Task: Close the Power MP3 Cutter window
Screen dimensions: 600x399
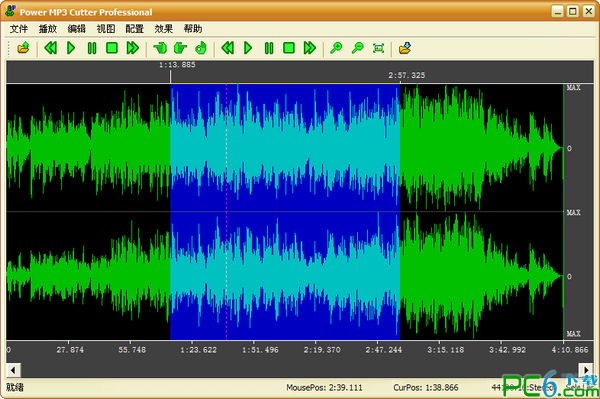Action: (x=589, y=11)
